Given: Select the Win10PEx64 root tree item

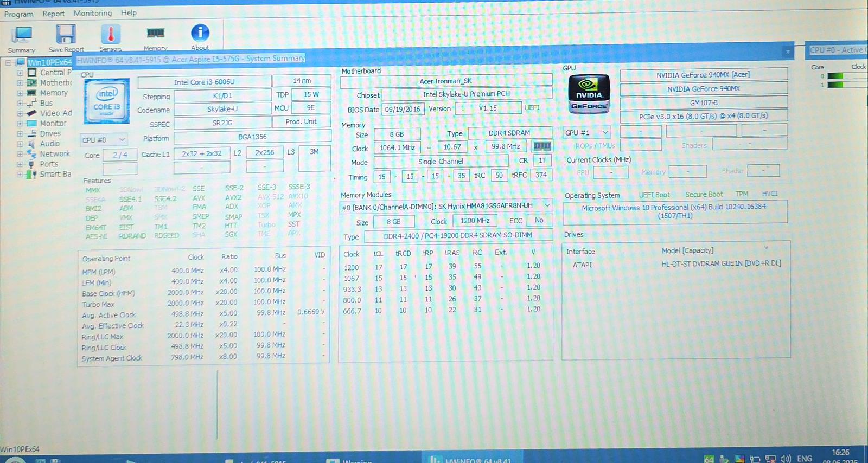Looking at the screenshot, I should [x=50, y=62].
